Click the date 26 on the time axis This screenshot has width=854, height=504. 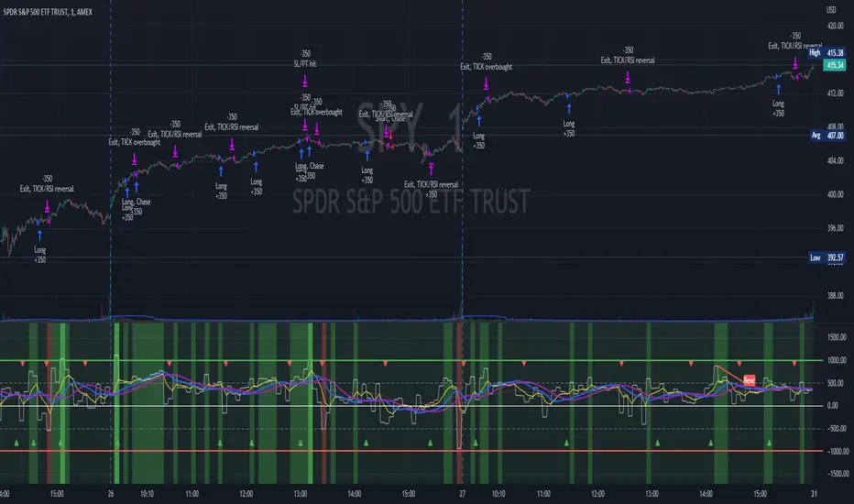(111, 494)
